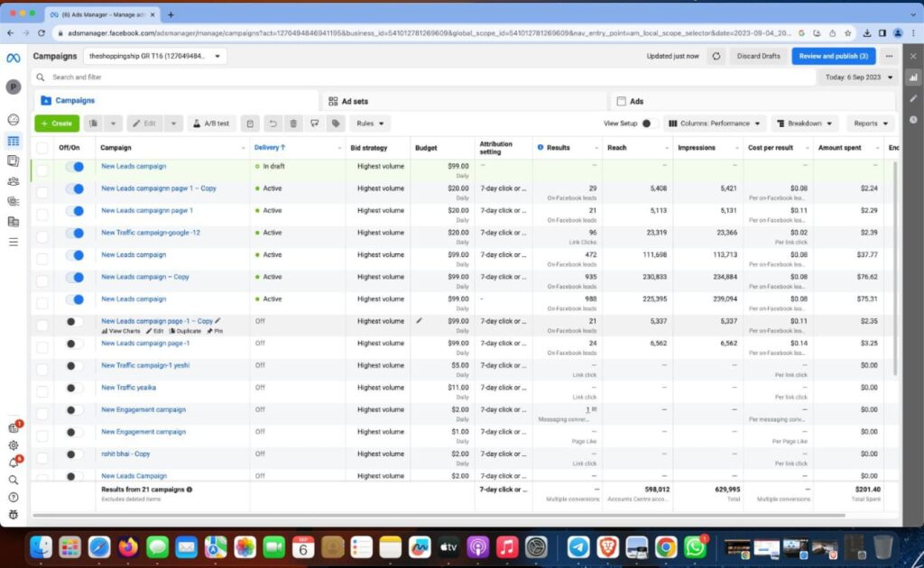Expand the Breakdown dropdown
Viewport: 924px width, 568px height.
pos(805,124)
